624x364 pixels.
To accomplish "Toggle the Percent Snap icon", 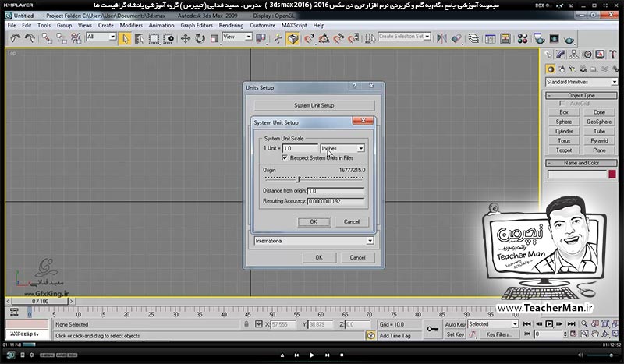I will coord(339,39).
